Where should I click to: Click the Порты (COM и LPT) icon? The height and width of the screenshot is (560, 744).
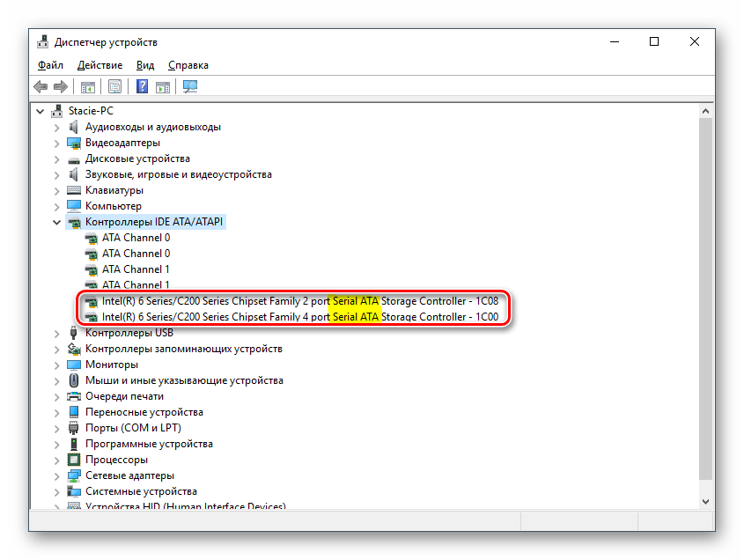(x=74, y=428)
